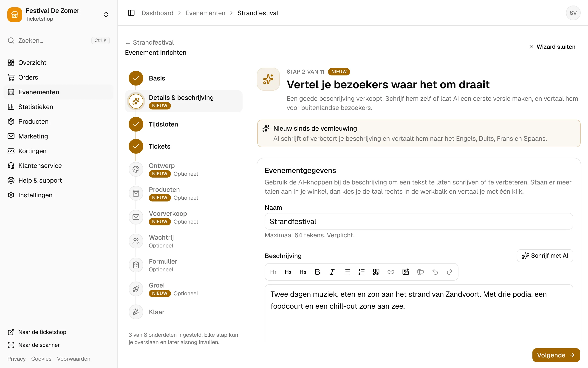
Task: Open the Formulier wizard step
Action: 184,265
